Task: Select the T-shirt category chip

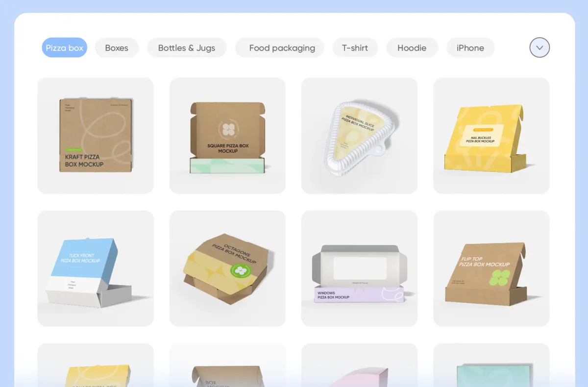Action: [x=355, y=48]
